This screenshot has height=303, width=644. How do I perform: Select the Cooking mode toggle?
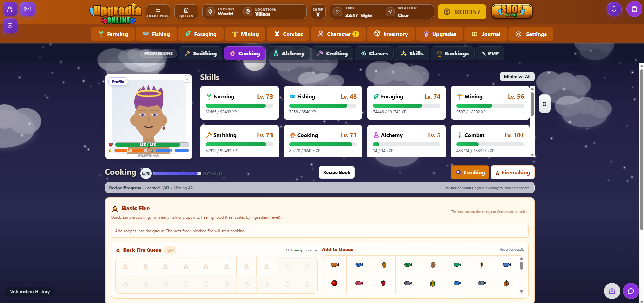(470, 173)
